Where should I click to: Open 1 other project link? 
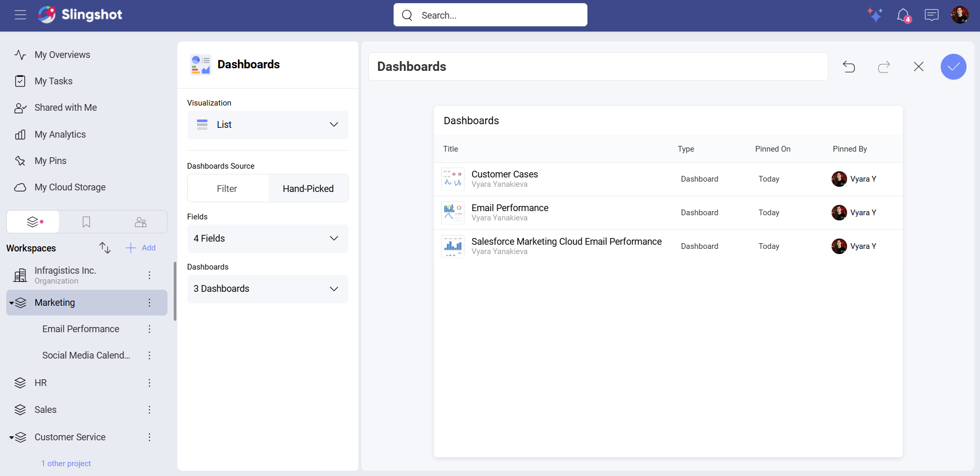tap(66, 463)
